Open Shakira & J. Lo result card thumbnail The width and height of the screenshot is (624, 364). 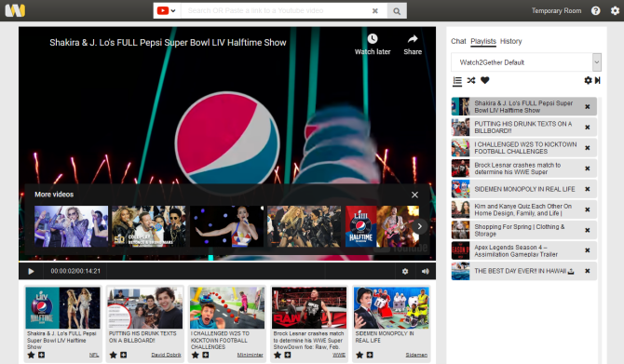coord(63,308)
